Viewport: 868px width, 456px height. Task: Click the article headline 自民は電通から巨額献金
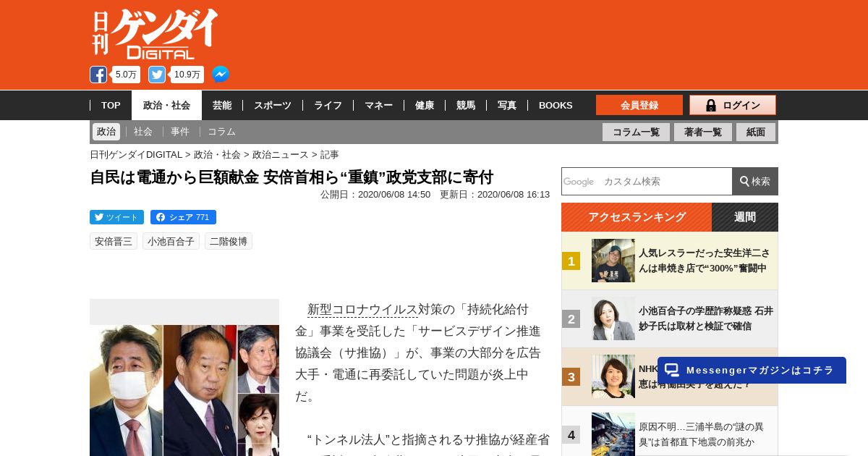292,177
